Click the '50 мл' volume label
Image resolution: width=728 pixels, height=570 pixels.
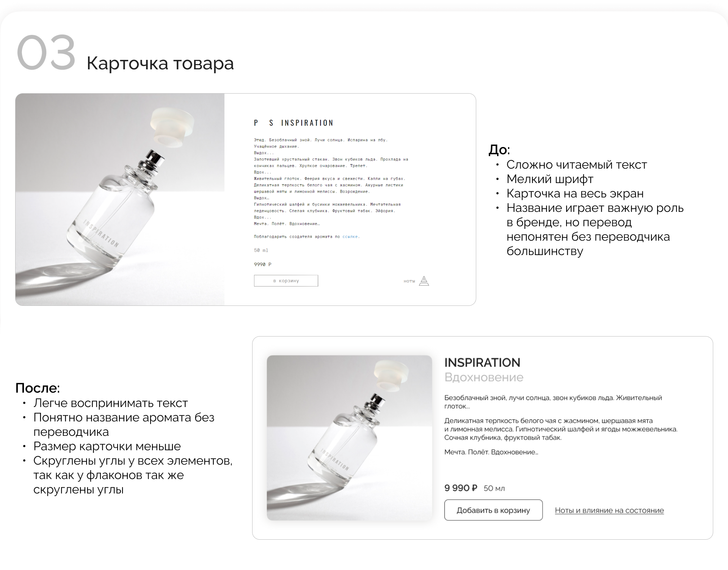pos(494,489)
